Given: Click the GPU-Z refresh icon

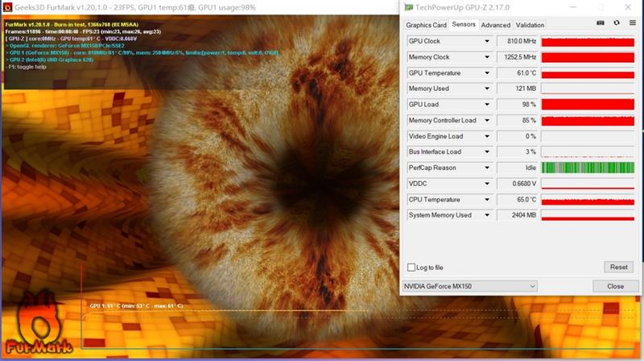Looking at the screenshot, I should coord(617,23).
